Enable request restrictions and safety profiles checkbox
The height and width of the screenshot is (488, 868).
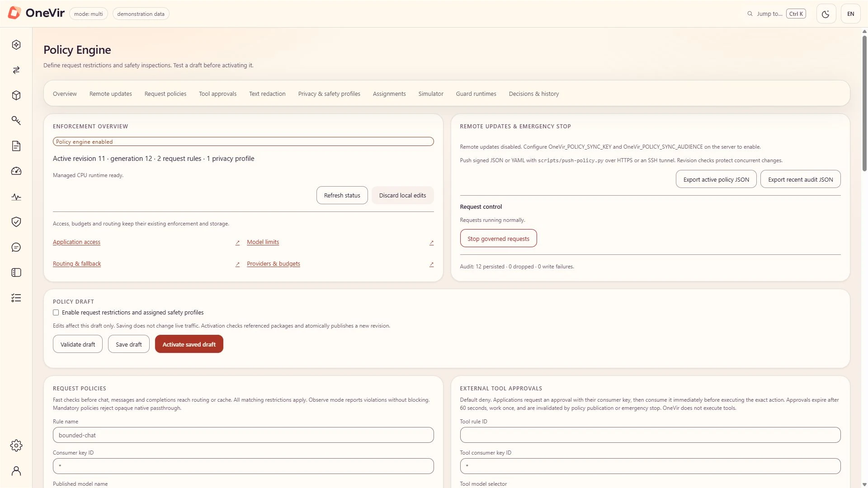tap(56, 313)
